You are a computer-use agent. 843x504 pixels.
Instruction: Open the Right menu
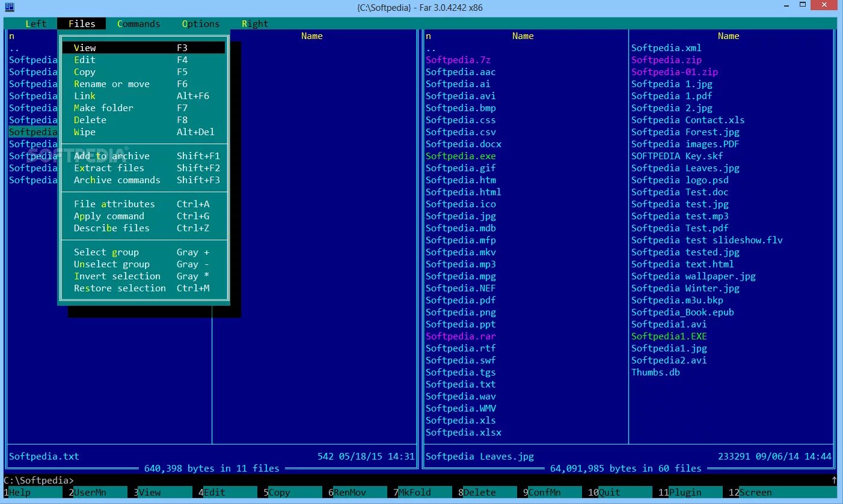(x=255, y=24)
